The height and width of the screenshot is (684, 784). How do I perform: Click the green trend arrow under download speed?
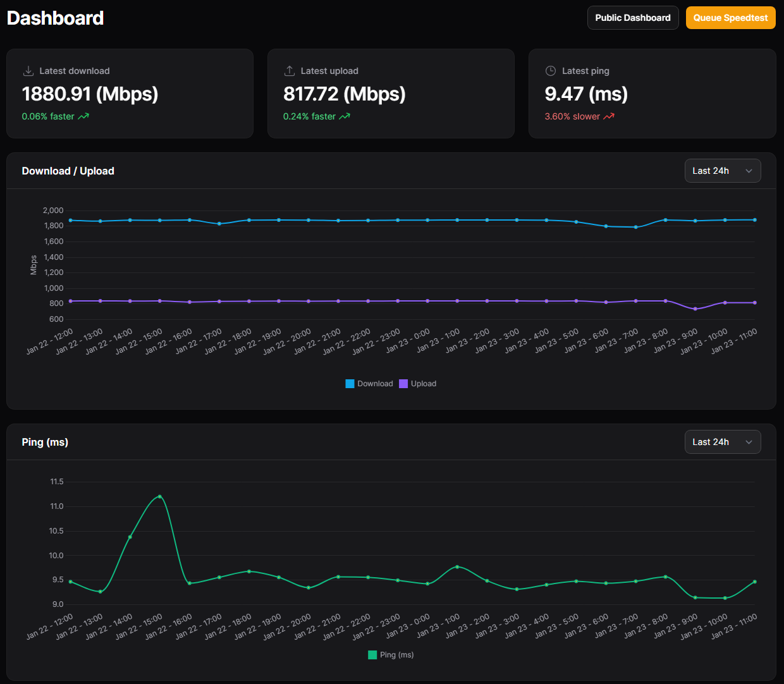click(x=83, y=116)
